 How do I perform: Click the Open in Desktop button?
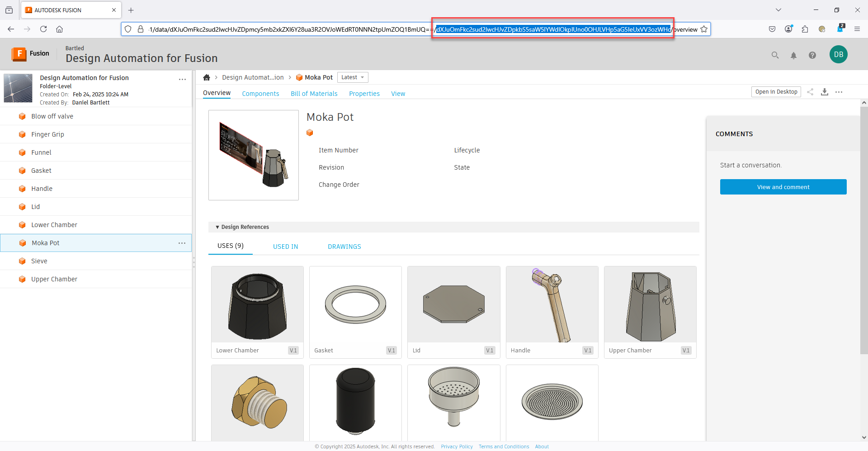776,92
